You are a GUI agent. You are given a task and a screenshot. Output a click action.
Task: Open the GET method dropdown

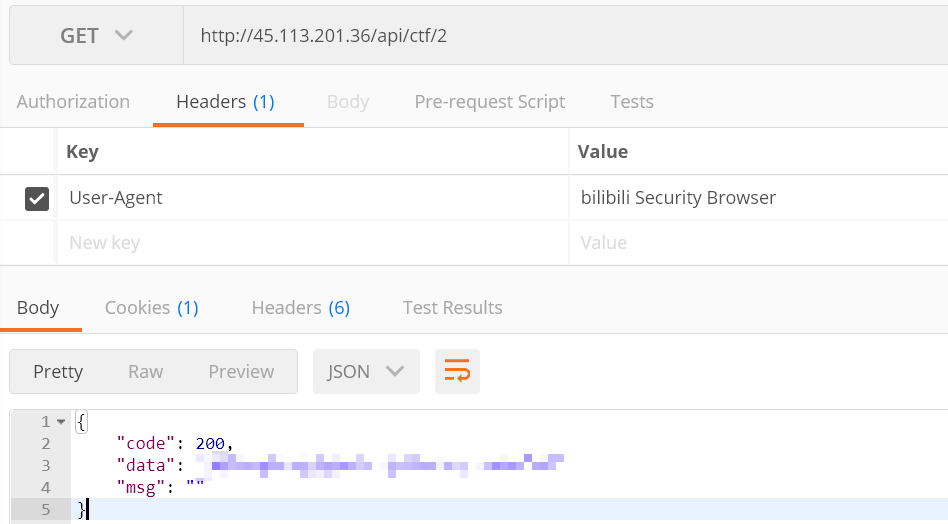(96, 36)
